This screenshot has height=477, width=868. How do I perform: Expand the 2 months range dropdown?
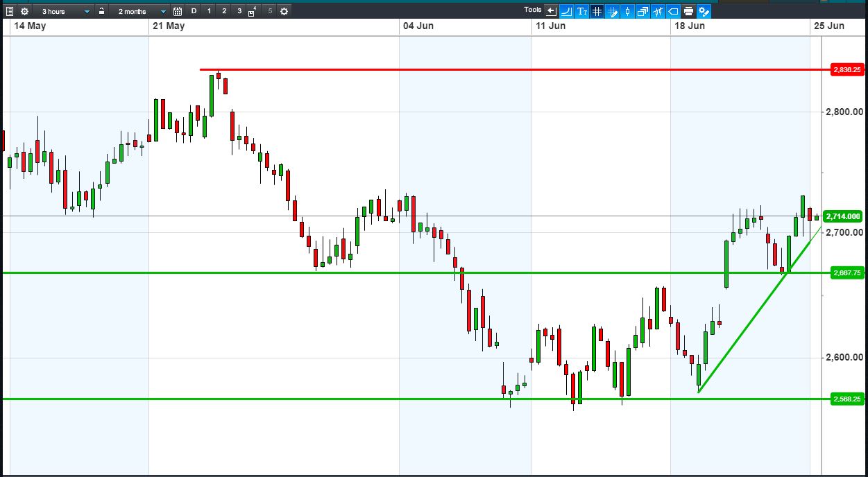pos(141,11)
